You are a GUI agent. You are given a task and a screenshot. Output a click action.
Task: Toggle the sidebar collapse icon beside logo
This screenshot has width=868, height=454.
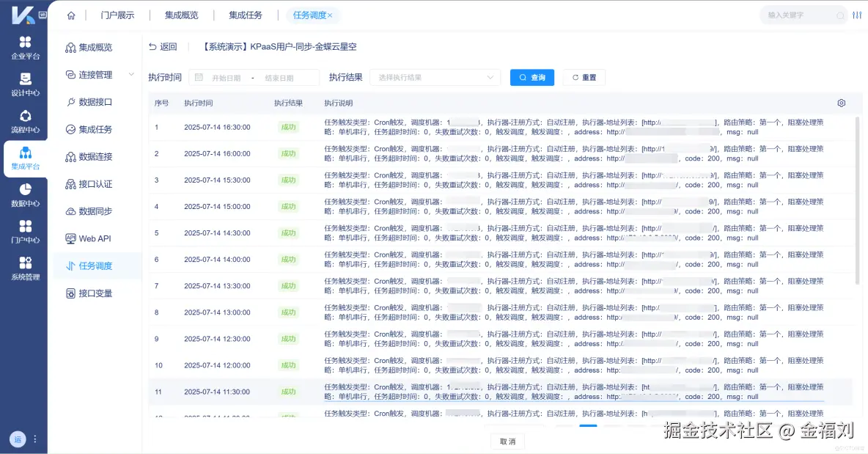43,15
